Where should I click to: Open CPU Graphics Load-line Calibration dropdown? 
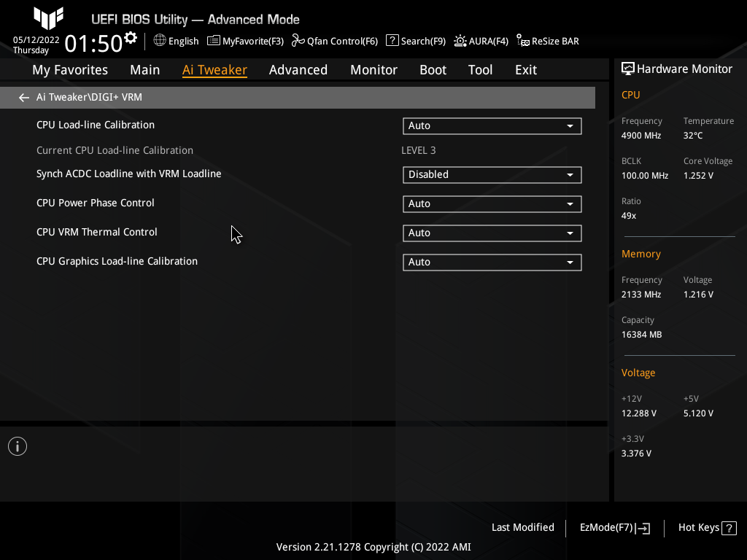click(x=492, y=262)
